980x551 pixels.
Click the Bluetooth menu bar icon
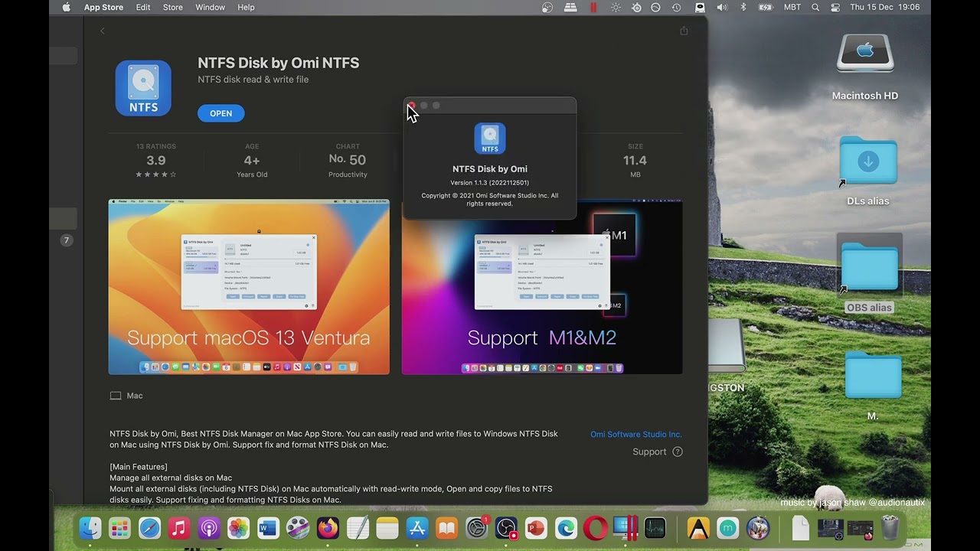(743, 7)
